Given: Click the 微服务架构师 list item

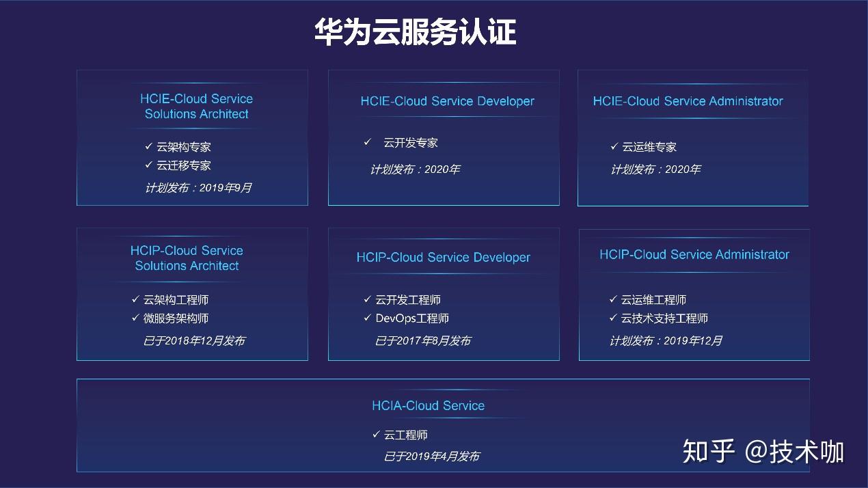Looking at the screenshot, I should point(176,318).
